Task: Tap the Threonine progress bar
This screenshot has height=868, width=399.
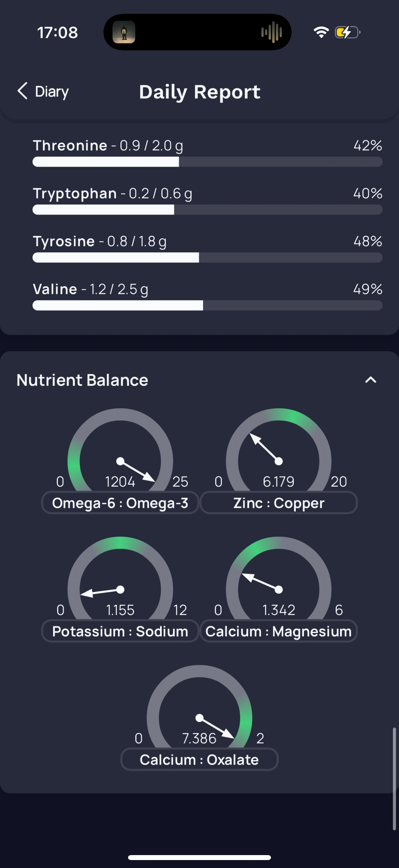Action: [207, 162]
